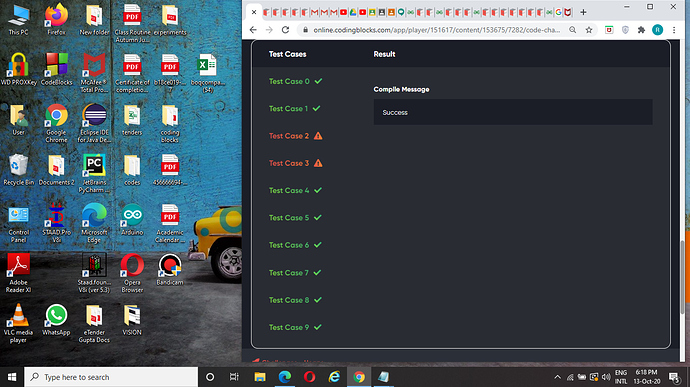690x387 pixels.
Task: Select McAfee Total Protection desktop icon
Action: click(94, 73)
